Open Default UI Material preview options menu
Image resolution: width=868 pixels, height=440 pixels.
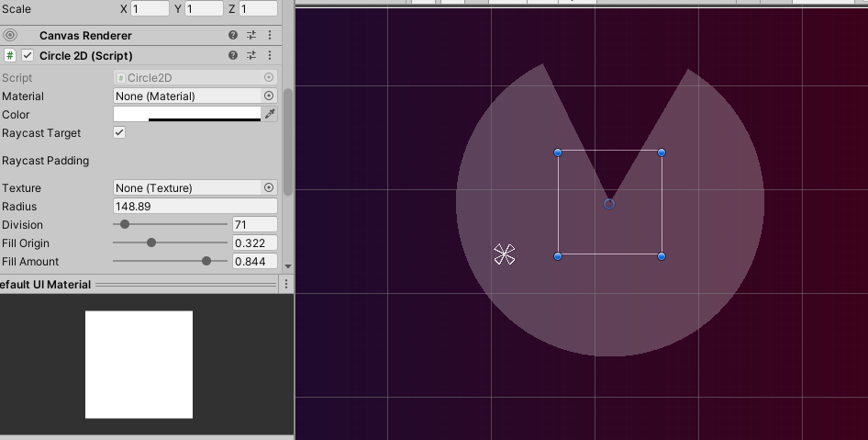[x=286, y=285]
